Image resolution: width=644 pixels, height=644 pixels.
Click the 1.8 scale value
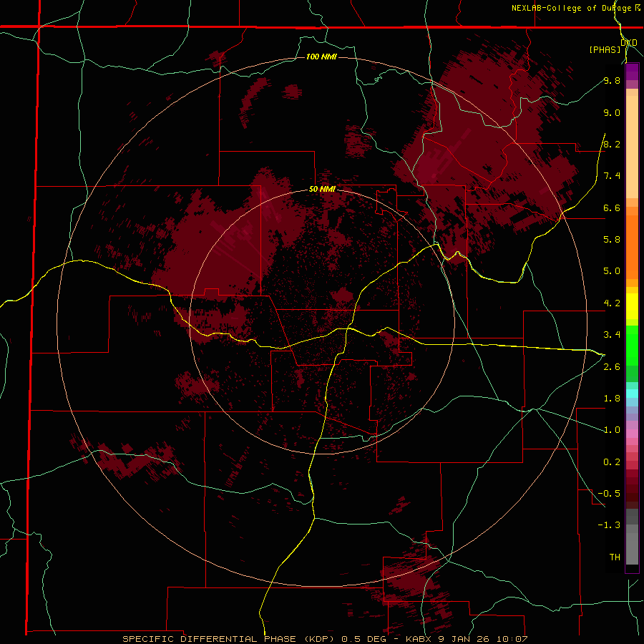point(612,399)
